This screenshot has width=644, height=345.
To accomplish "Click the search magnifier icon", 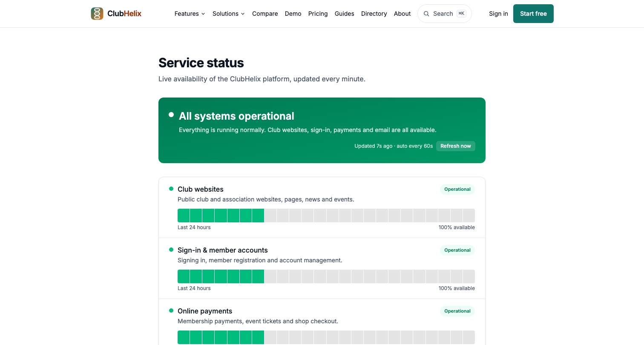I will [x=426, y=14].
